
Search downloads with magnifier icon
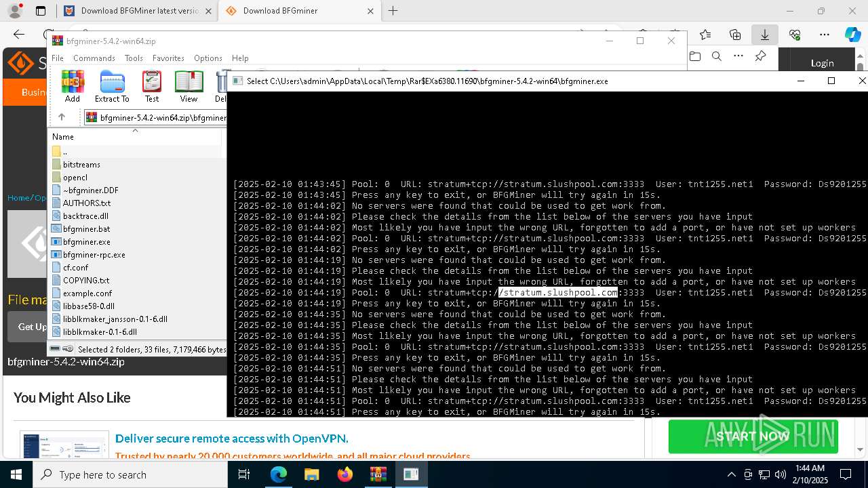tap(717, 56)
